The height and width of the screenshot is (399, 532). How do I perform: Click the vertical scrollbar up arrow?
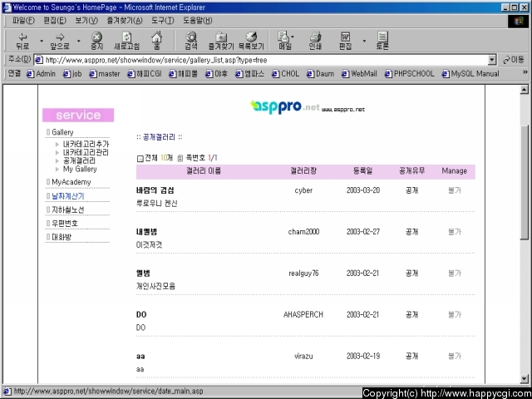click(x=525, y=90)
